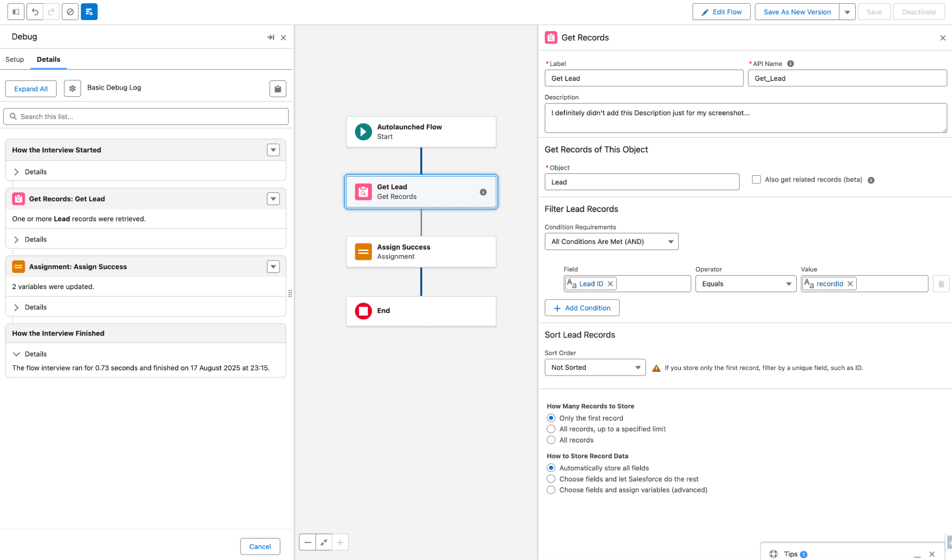Viewport: 952px width, 560px height.
Task: Click the zoom out minus button
Action: (308, 542)
